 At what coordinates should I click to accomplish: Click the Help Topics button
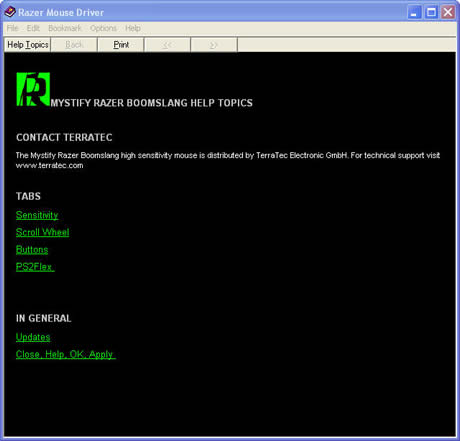click(x=28, y=45)
